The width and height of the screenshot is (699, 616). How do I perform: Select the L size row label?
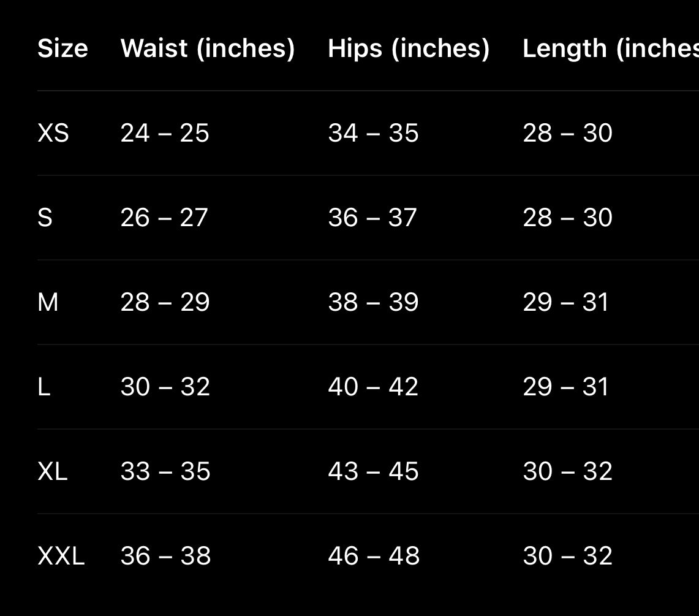44,387
